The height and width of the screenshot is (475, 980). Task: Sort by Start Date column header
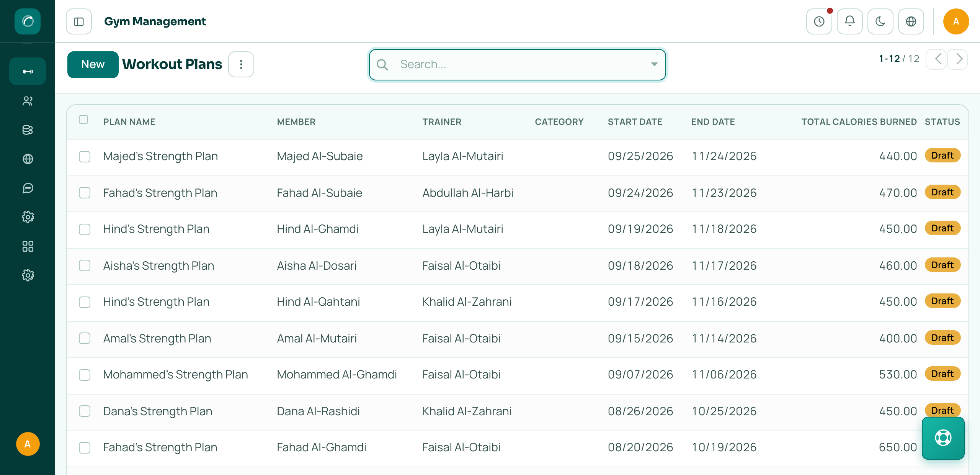pyautogui.click(x=635, y=122)
